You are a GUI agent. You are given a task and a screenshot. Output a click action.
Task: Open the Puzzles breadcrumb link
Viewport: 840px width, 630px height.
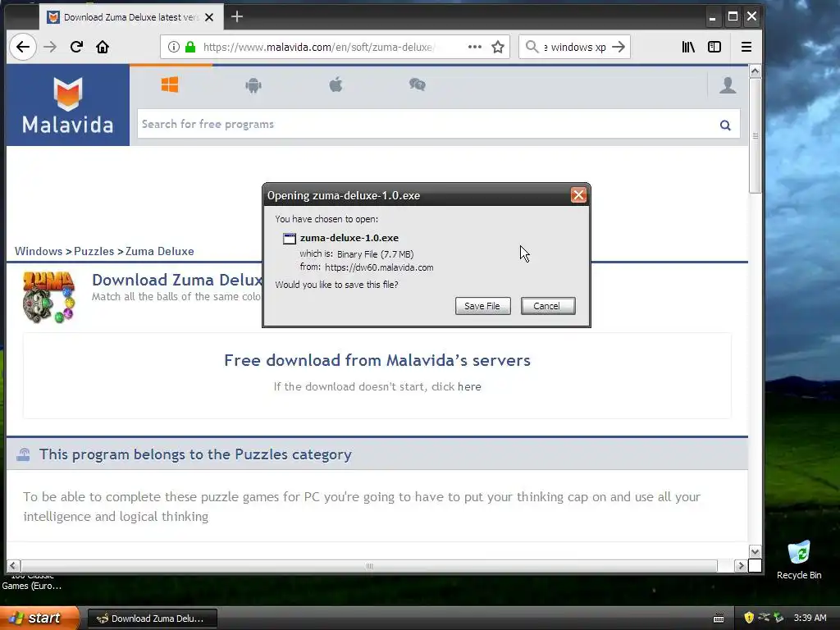pos(94,251)
